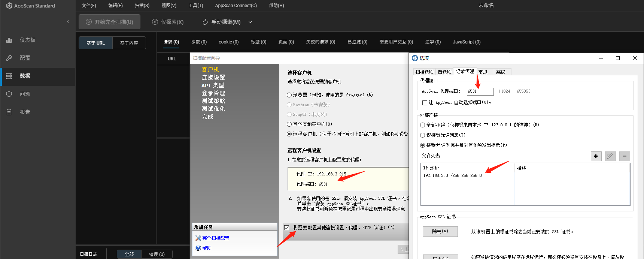Open the 文件(F) menu
The height and width of the screenshot is (259, 644).
point(89,6)
